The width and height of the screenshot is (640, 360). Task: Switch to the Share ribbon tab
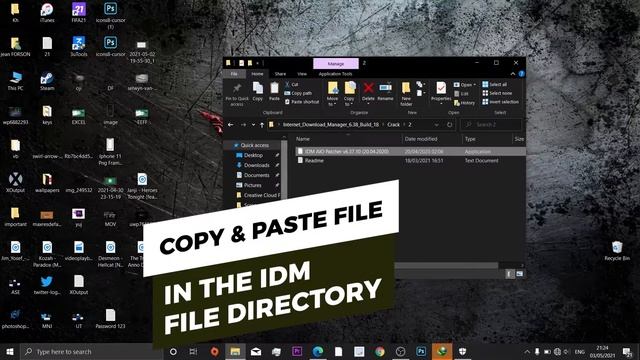(x=280, y=74)
